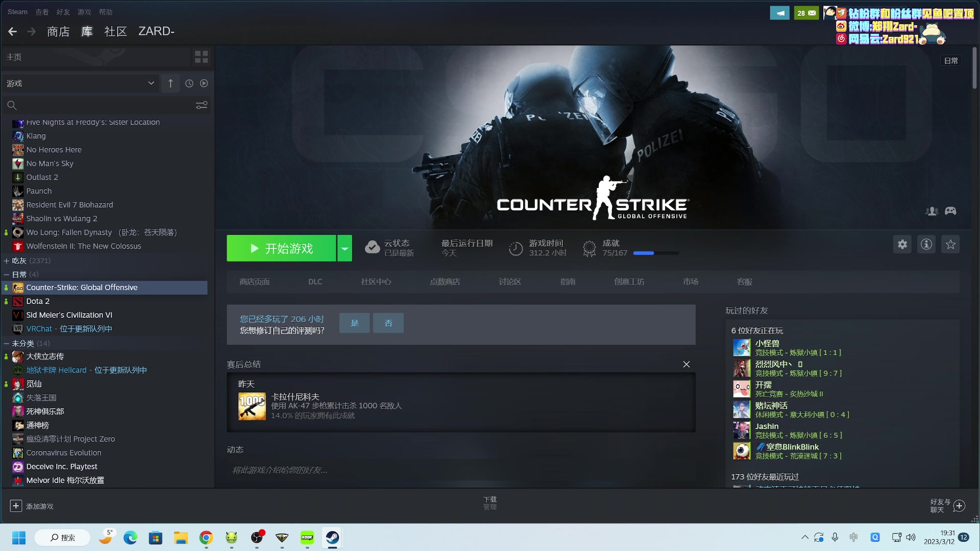
Task: Open the 创意工坊 workshop tab
Action: pyautogui.click(x=629, y=282)
